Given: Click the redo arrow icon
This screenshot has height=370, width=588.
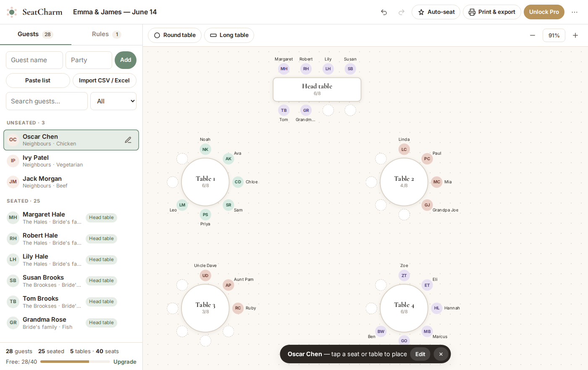Looking at the screenshot, I should (x=402, y=12).
